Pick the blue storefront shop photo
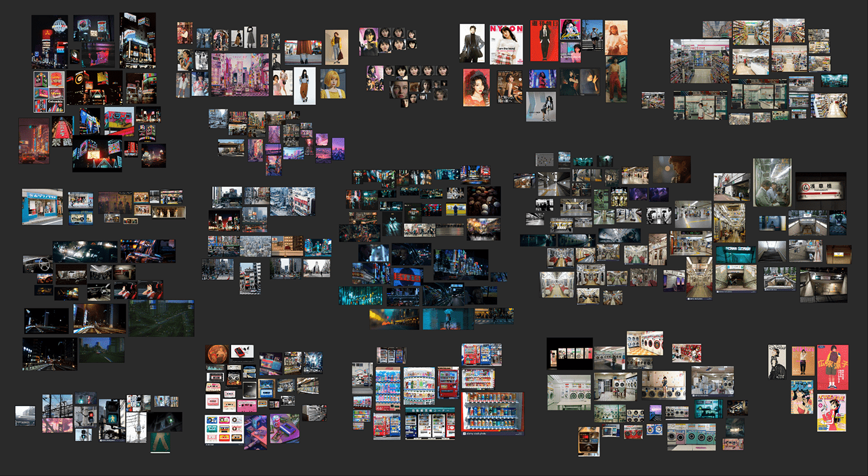 [x=42, y=207]
